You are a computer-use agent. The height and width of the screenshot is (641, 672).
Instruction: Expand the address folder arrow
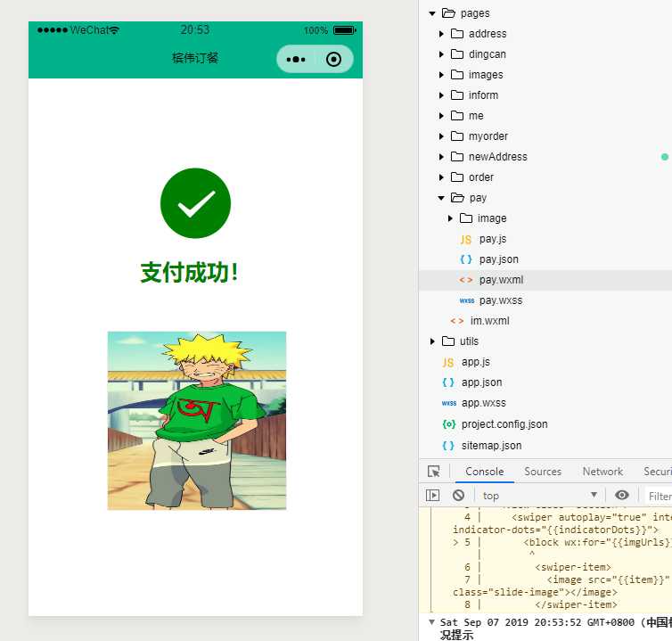(441, 34)
